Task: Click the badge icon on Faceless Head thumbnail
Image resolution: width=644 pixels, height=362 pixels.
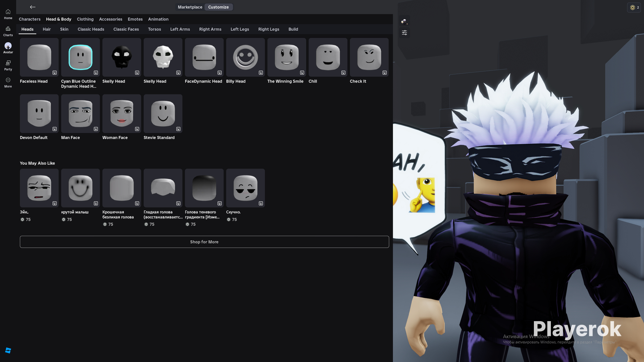Action: coord(55,73)
